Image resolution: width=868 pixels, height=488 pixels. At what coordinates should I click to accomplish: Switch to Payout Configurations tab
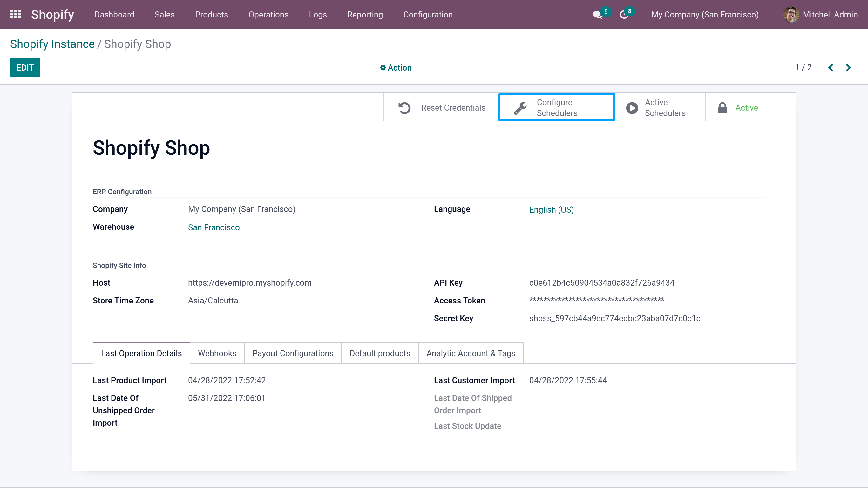pyautogui.click(x=293, y=353)
